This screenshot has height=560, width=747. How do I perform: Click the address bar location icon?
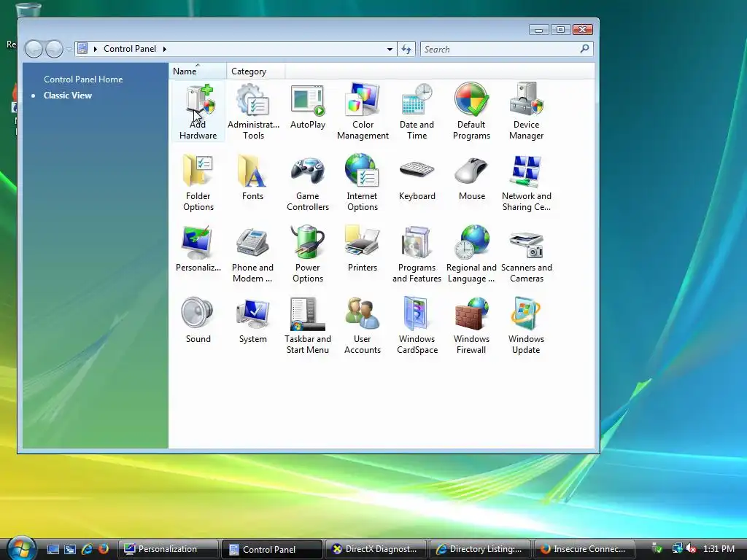[x=83, y=49]
